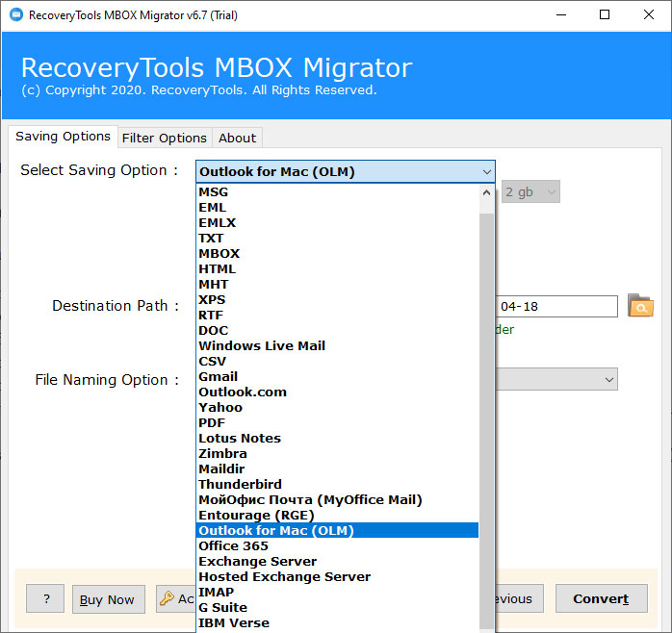Image resolution: width=672 pixels, height=633 pixels.
Task: Click the dropdown list scroll-up arrow
Action: click(x=486, y=192)
